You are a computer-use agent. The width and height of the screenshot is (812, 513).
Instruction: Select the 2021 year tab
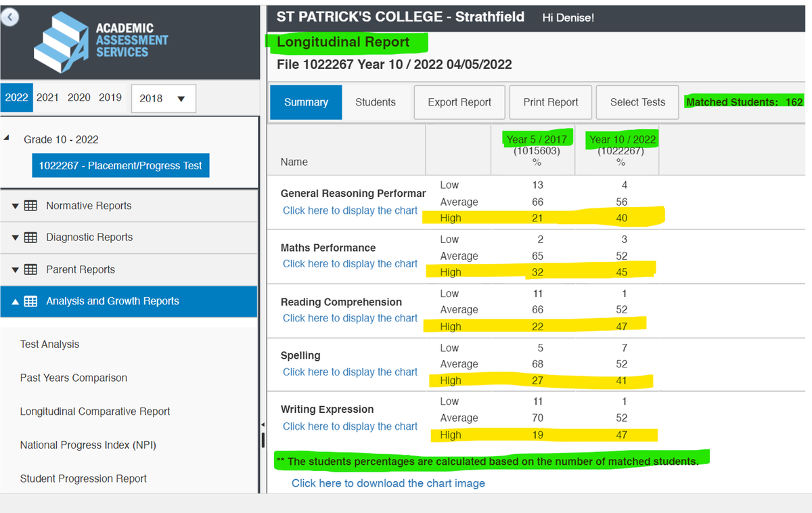pyautogui.click(x=47, y=97)
